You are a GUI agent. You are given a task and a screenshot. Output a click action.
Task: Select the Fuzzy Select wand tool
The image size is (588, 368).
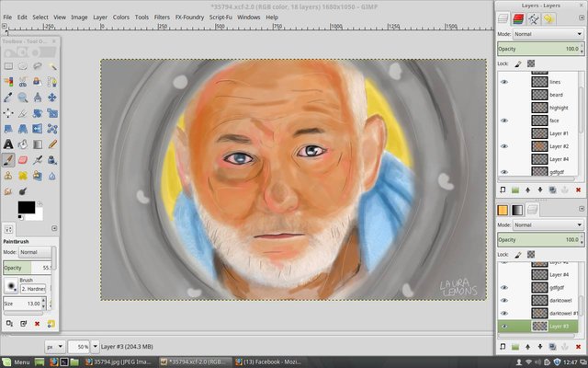(52, 66)
